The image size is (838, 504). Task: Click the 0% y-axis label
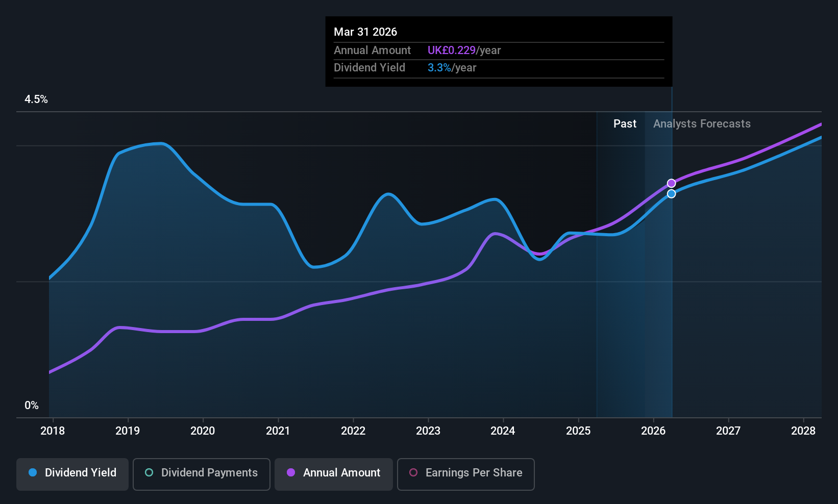point(32,406)
